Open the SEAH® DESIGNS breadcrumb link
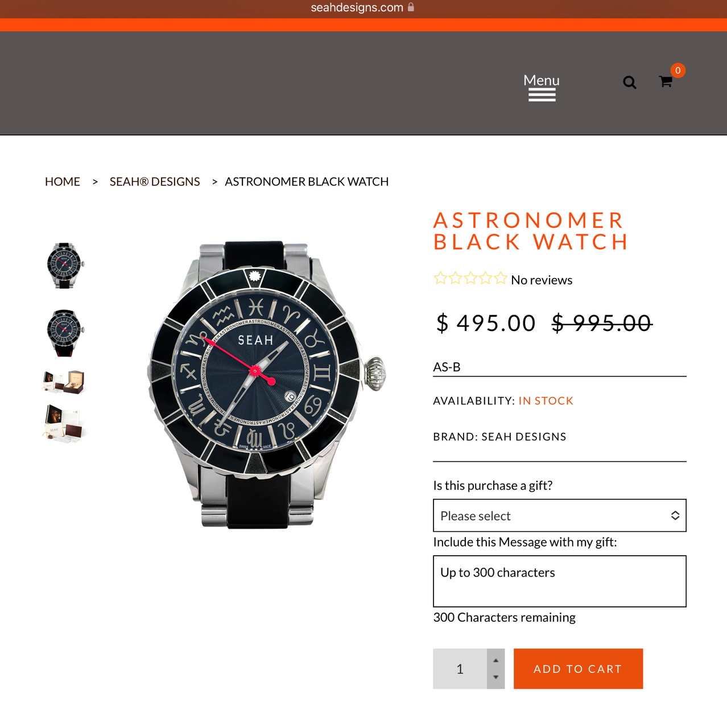727x728 pixels. click(x=155, y=181)
